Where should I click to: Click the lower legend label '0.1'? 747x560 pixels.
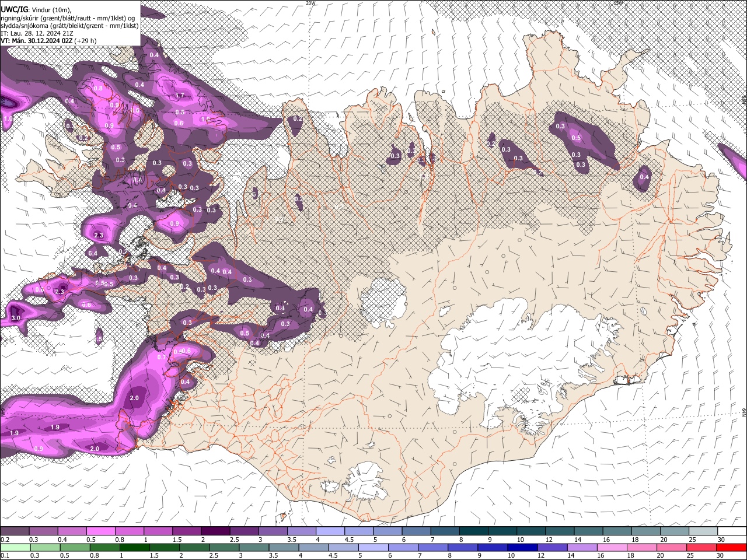pyautogui.click(x=5, y=555)
